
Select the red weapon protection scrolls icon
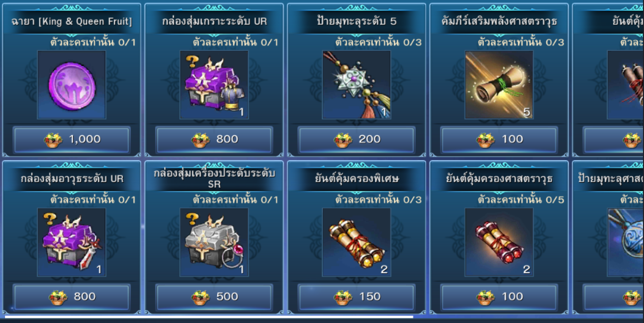pyautogui.click(x=499, y=242)
